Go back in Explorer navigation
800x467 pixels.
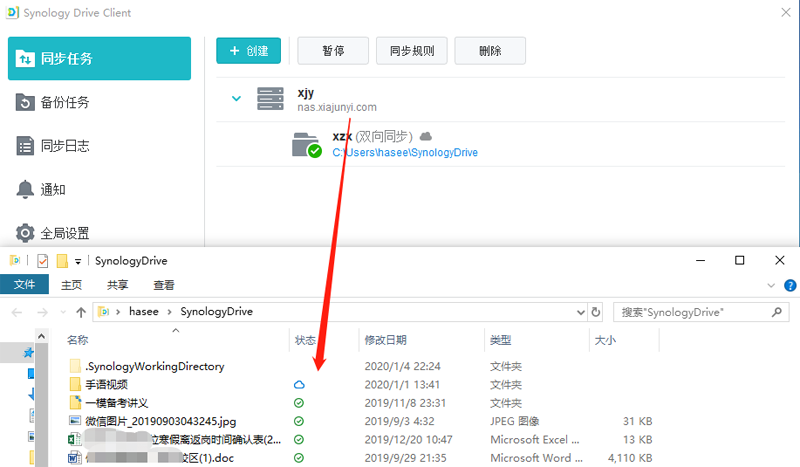17,312
